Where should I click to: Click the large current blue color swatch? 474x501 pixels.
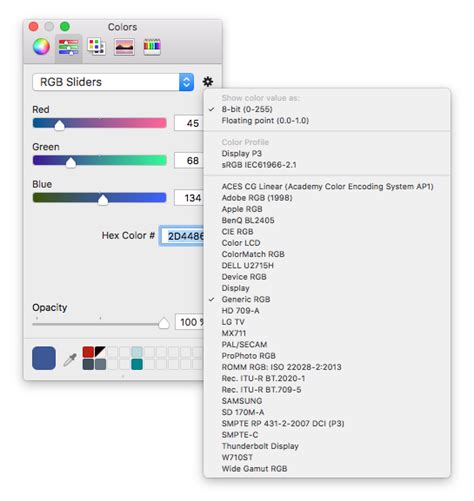44,358
